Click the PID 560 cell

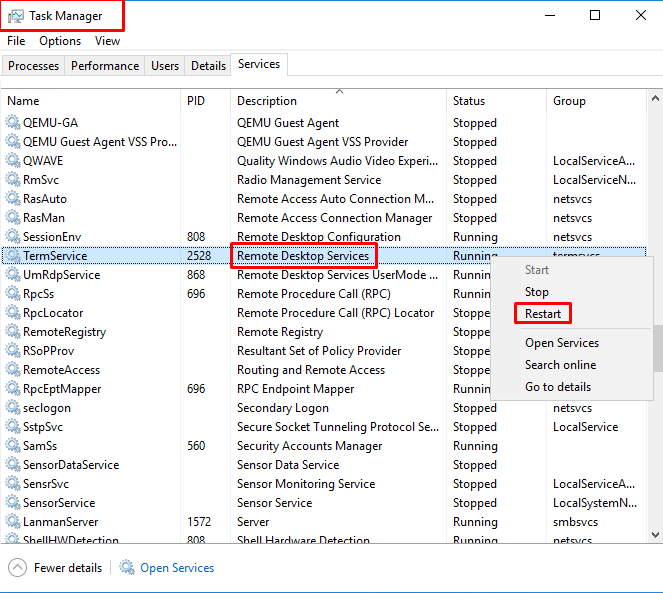click(x=196, y=446)
